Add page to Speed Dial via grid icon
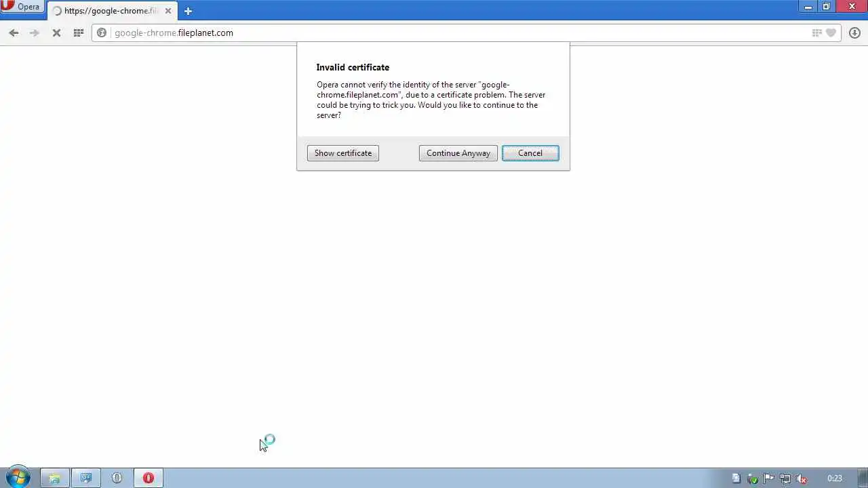Viewport: 868px width, 488px height. (x=817, y=33)
